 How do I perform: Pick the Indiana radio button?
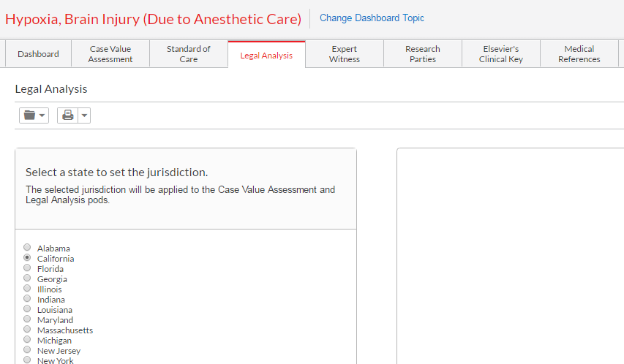27,298
